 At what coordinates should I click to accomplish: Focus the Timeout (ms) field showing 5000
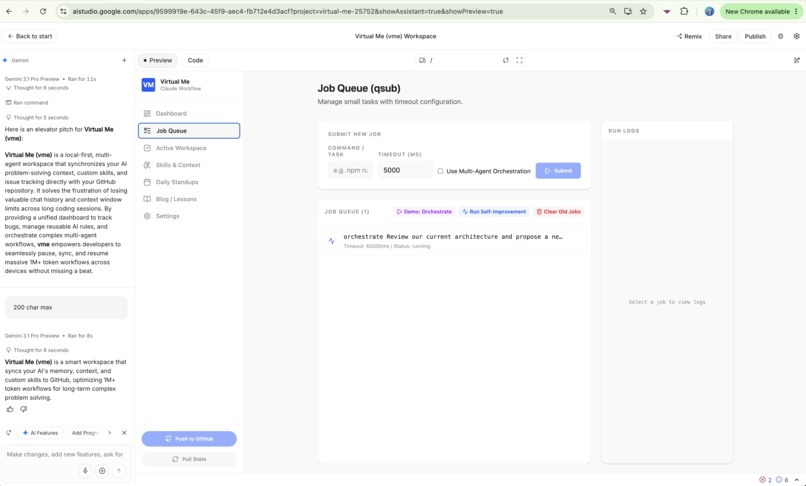[x=405, y=170]
